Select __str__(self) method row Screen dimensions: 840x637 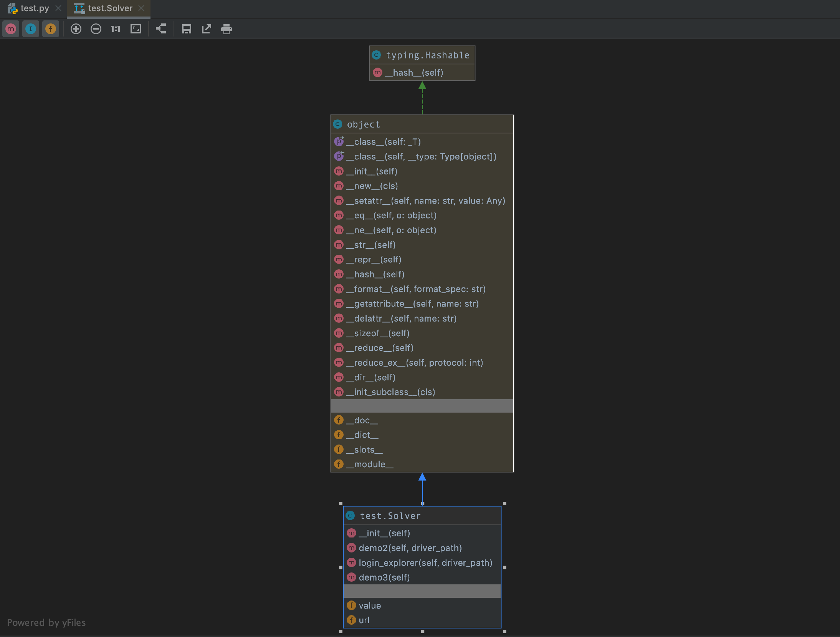pyautogui.click(x=422, y=245)
